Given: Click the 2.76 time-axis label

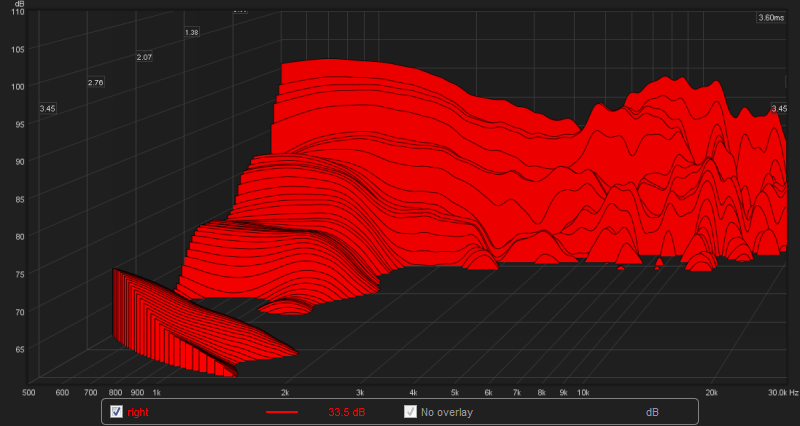Looking at the screenshot, I should coord(95,82).
